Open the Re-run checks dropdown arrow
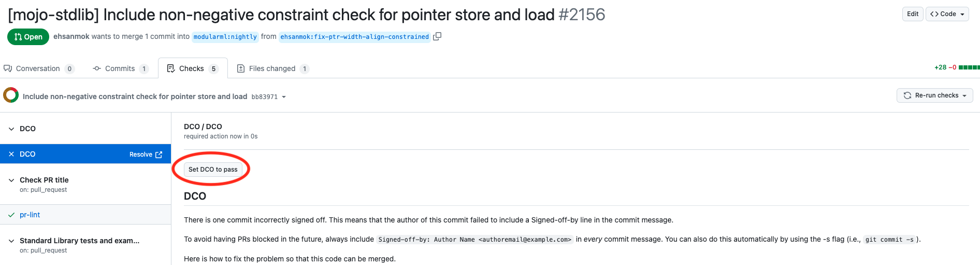Screen dimensions: 980x265 964,96
